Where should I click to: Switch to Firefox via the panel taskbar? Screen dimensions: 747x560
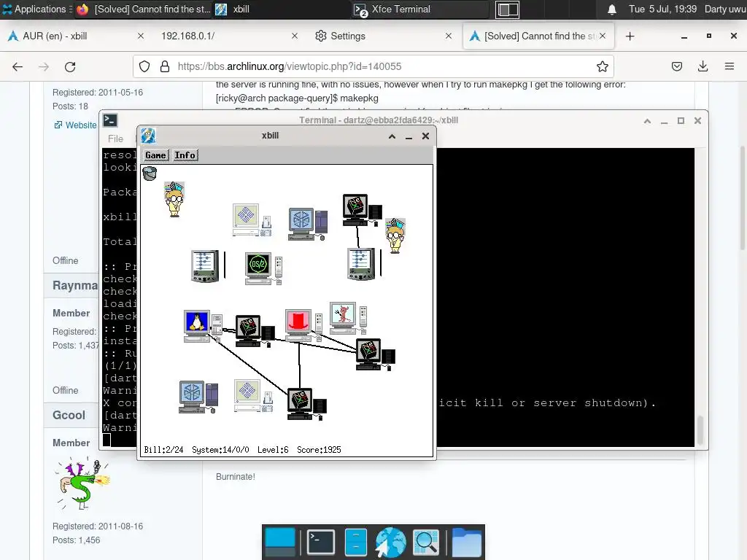click(x=143, y=9)
